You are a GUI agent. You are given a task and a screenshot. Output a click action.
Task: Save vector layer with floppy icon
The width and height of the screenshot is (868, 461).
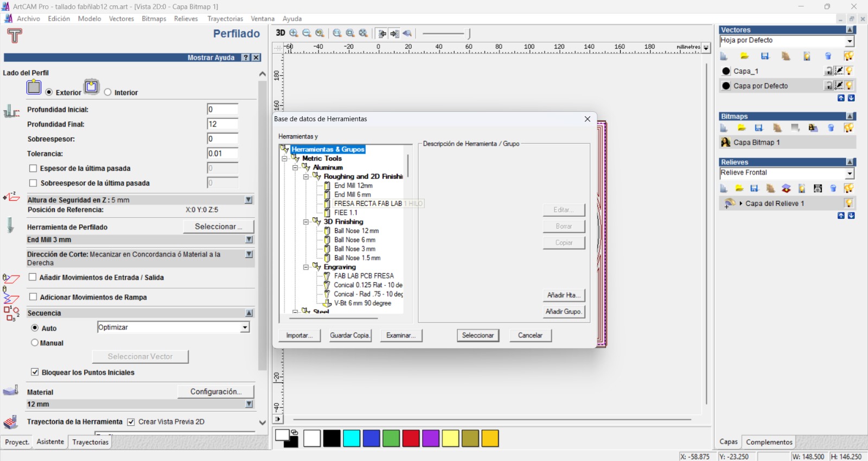coord(765,56)
